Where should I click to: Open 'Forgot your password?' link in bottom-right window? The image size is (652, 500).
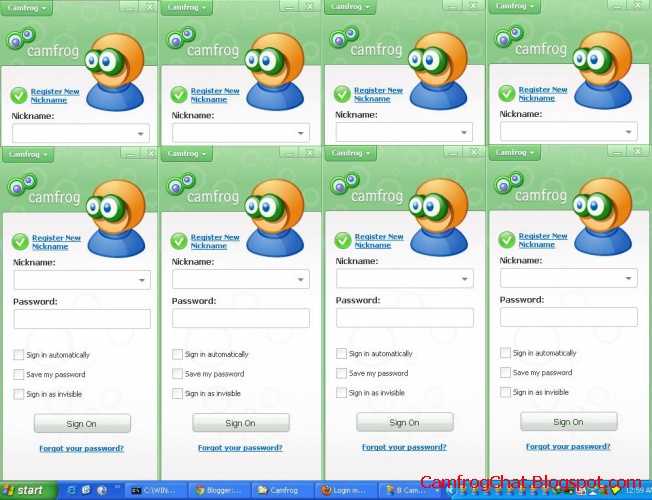tap(568, 447)
